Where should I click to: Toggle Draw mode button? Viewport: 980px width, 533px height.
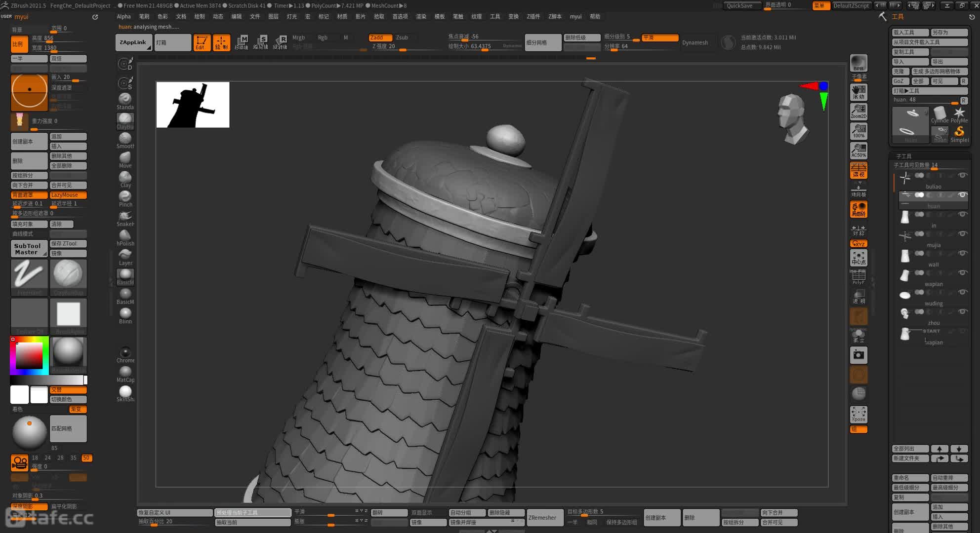pyautogui.click(x=221, y=42)
